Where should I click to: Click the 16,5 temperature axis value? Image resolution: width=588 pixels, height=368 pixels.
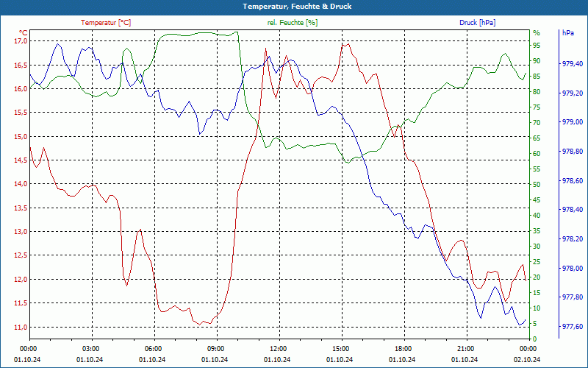pos(21,65)
